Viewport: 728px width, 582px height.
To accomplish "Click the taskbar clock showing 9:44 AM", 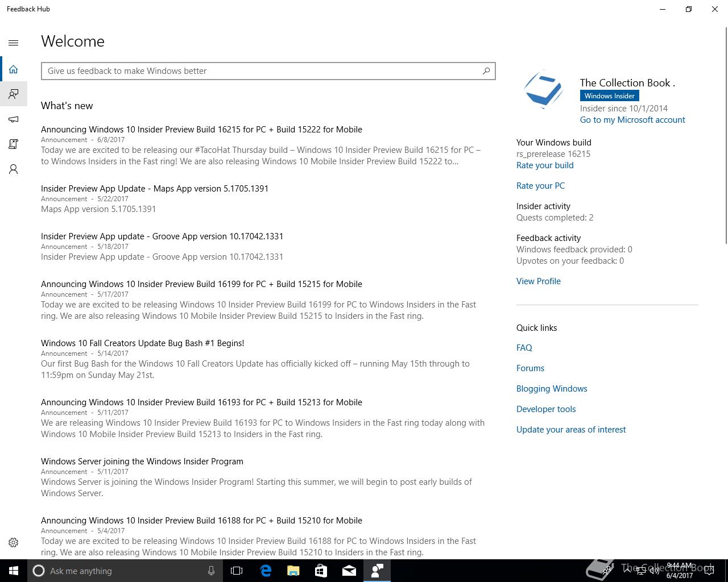I will click(679, 571).
